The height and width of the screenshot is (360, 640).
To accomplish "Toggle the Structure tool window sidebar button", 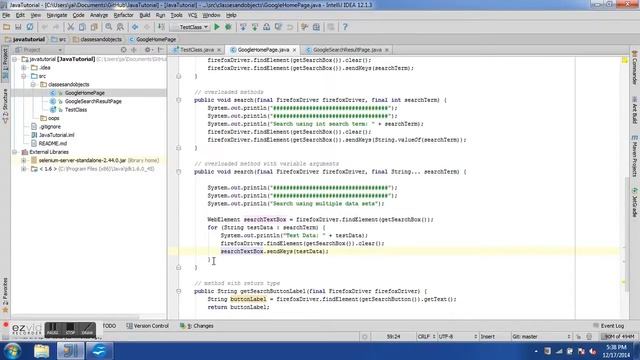I will [x=5, y=105].
